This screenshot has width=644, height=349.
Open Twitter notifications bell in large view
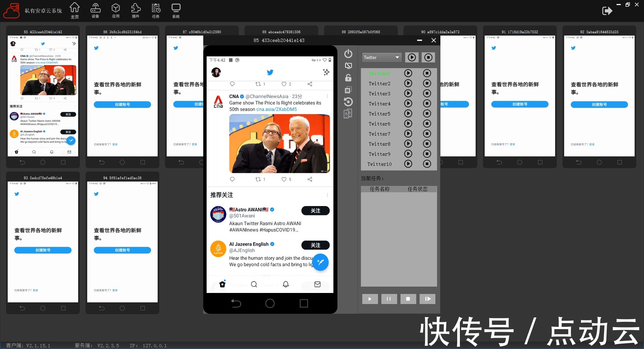click(286, 285)
